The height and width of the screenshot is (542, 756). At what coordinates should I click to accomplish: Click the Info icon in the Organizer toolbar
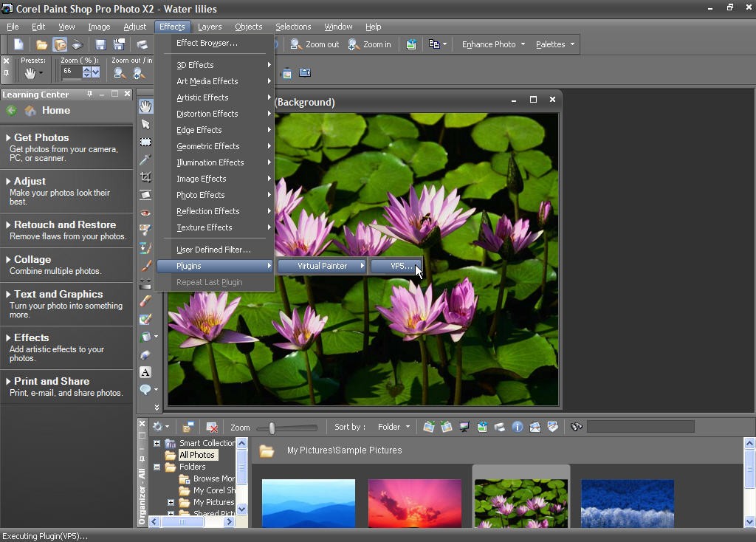pyautogui.click(x=518, y=427)
